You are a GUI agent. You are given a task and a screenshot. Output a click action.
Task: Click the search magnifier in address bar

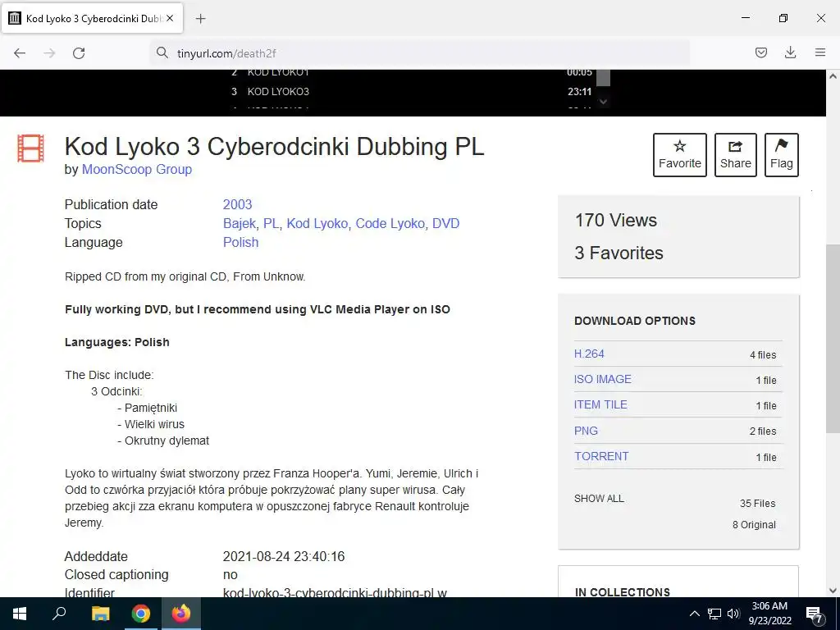point(162,52)
